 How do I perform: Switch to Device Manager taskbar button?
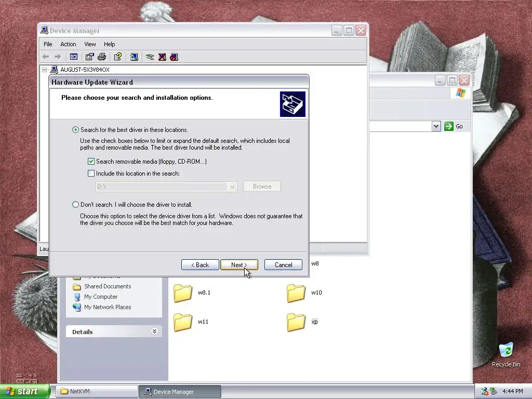point(180,392)
